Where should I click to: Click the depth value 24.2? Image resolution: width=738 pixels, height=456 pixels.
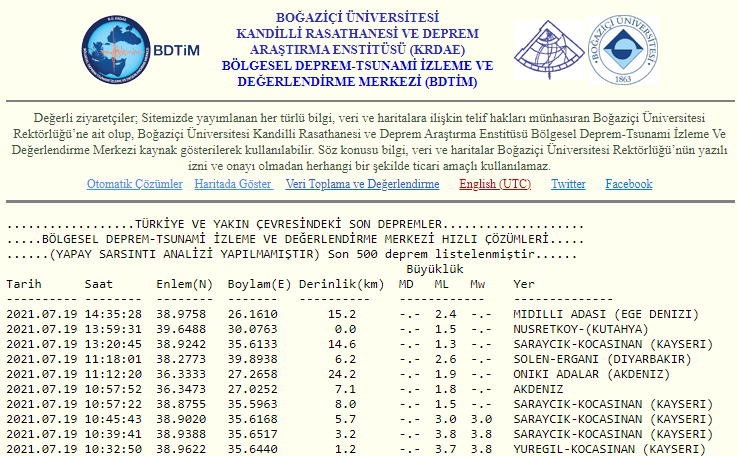coord(342,375)
